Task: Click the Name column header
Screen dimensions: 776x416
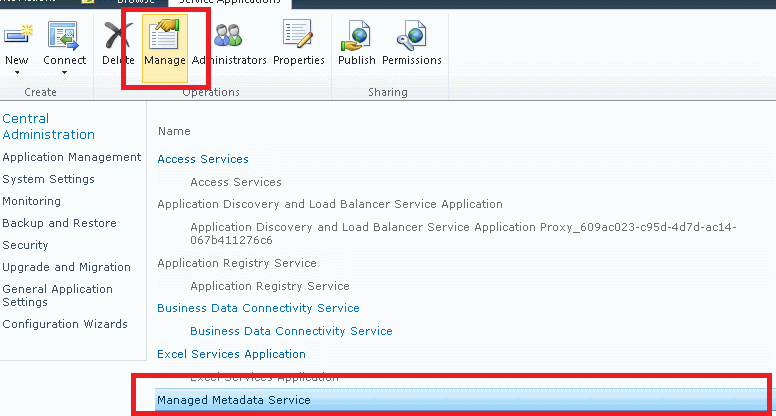Action: [174, 131]
